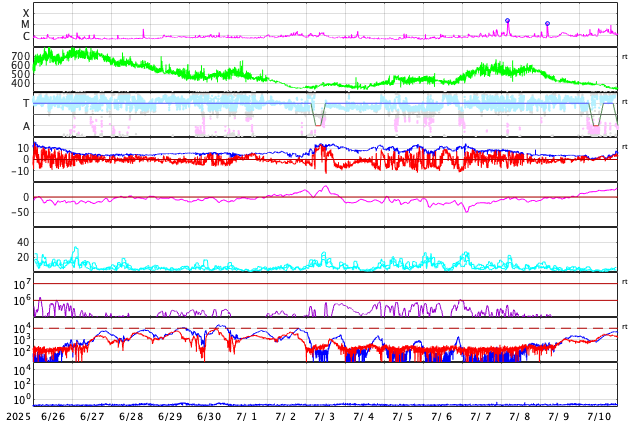Click the 7/ 8 date label
The width and height of the screenshot is (634, 424).
520,417
